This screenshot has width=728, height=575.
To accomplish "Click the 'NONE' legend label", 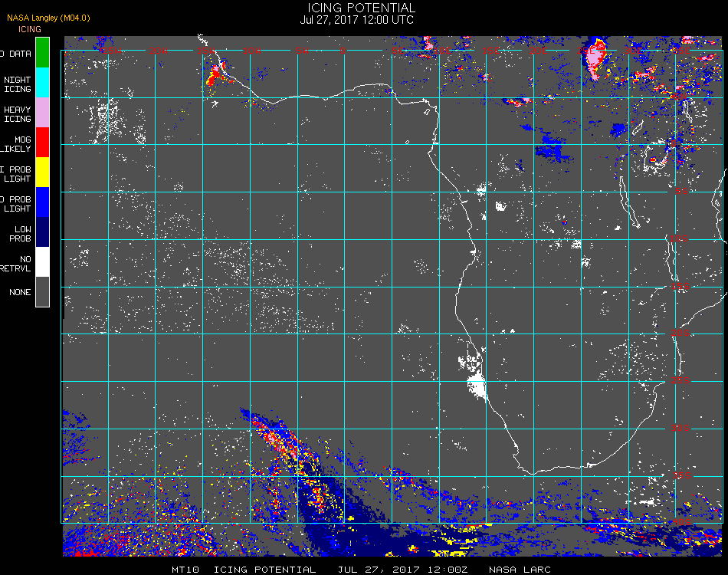I will click(20, 292).
